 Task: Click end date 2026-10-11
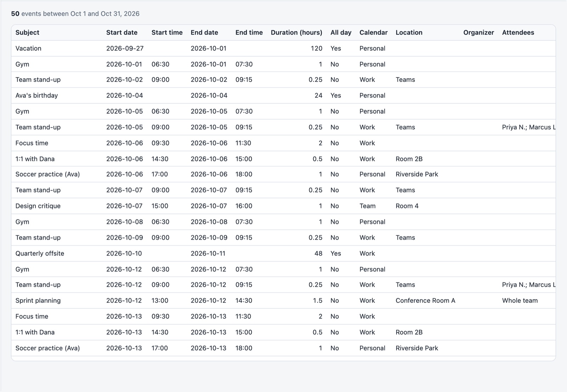tap(208, 254)
